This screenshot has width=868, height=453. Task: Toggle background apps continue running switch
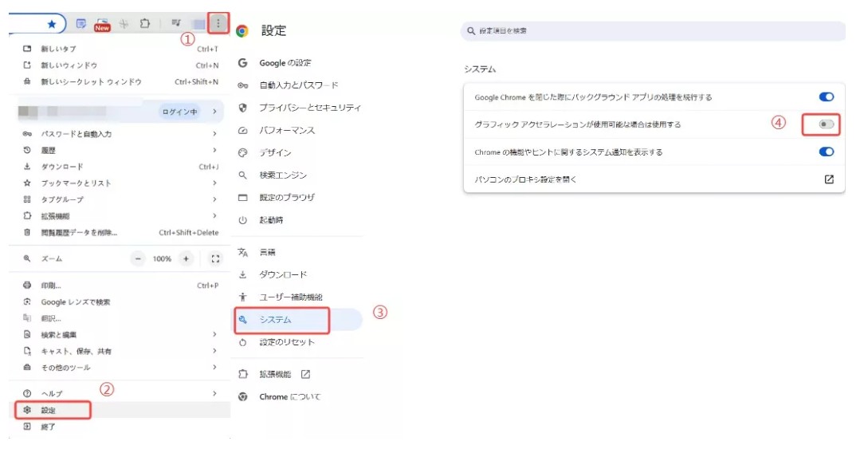coord(827,97)
